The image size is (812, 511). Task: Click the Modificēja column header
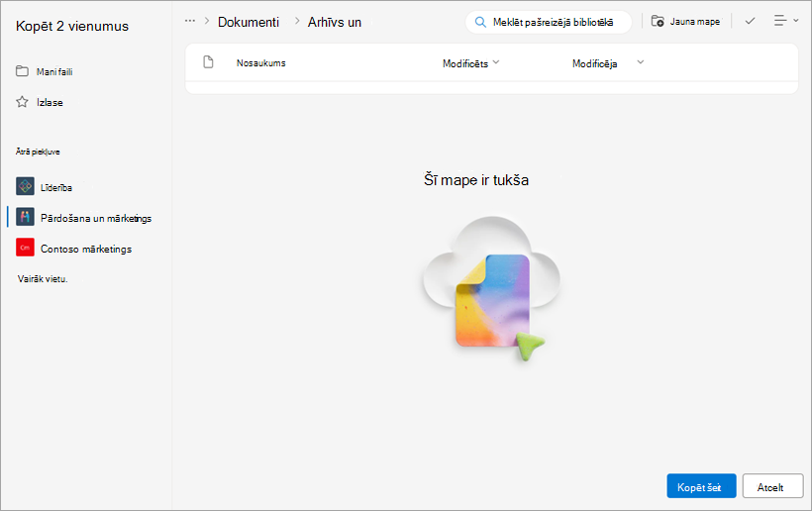tap(594, 63)
